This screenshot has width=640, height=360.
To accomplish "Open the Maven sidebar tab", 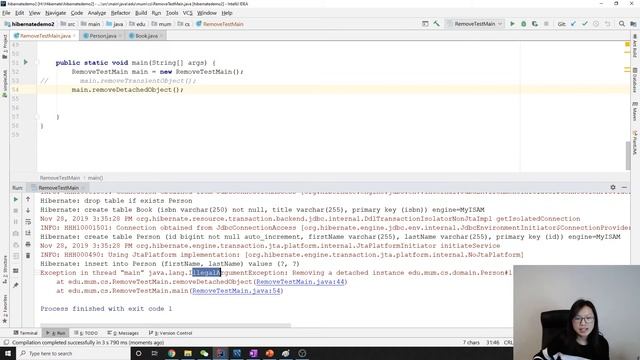I will point(635,111).
